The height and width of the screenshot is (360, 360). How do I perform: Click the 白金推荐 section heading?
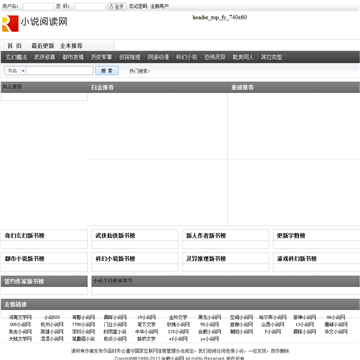tap(102, 88)
